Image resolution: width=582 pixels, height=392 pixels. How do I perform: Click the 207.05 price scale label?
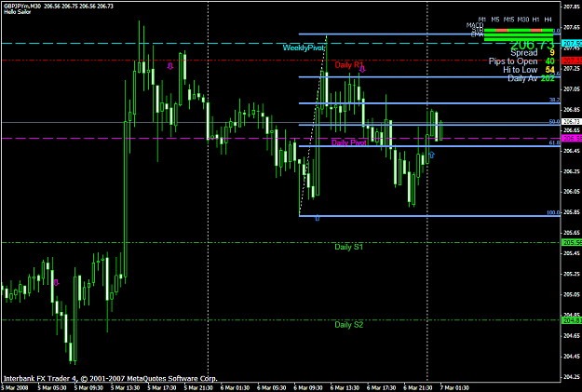point(572,89)
